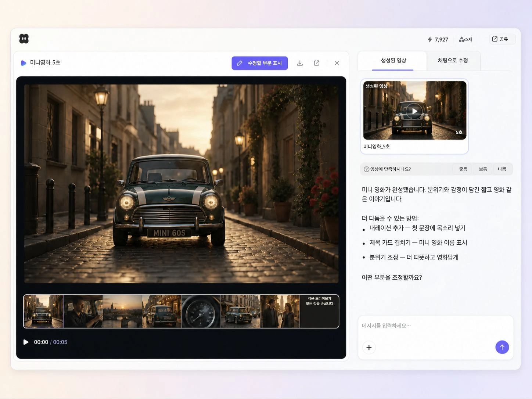This screenshot has height=399, width=532.
Task: Click the 미니영화_5초 caption under thumbnail
Action: (x=377, y=146)
